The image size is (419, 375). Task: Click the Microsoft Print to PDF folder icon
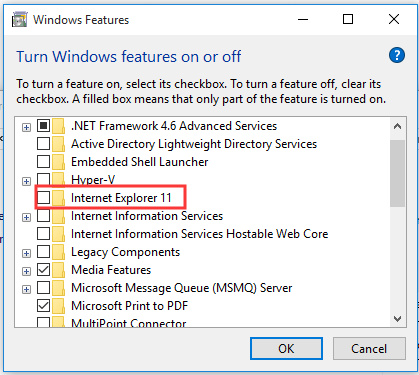[x=58, y=306]
